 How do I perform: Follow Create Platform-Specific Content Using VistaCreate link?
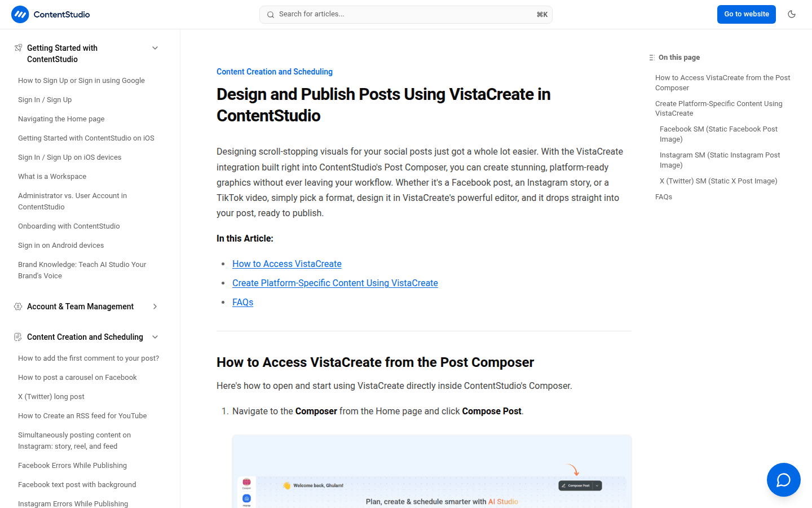click(335, 283)
